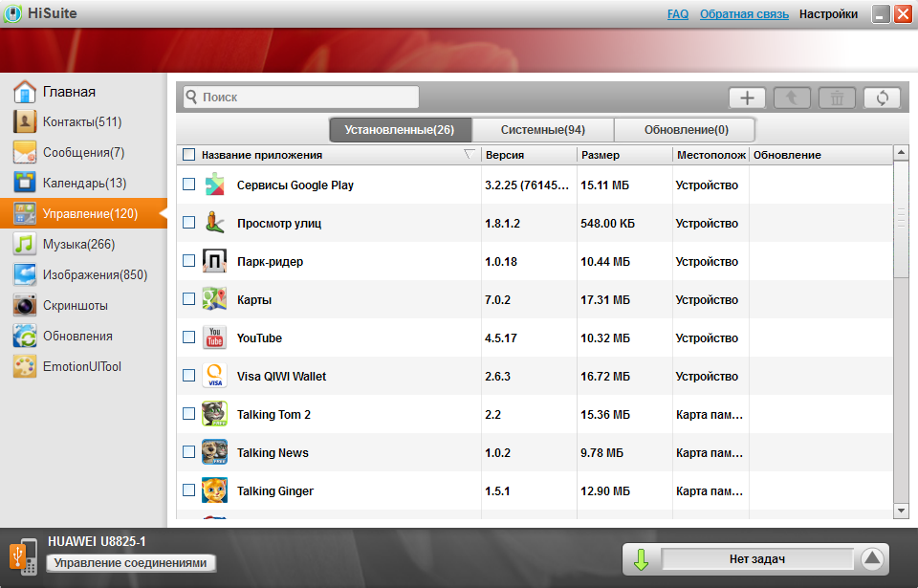The width and height of the screenshot is (918, 588).
Task: Open the Музыка(266) note icon
Action: [x=25, y=244]
